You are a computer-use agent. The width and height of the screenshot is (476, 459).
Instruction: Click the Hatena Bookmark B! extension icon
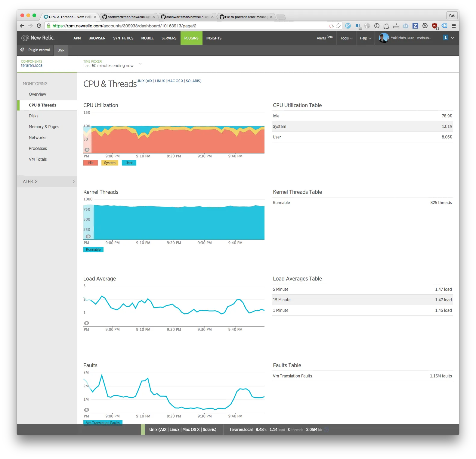tap(358, 26)
